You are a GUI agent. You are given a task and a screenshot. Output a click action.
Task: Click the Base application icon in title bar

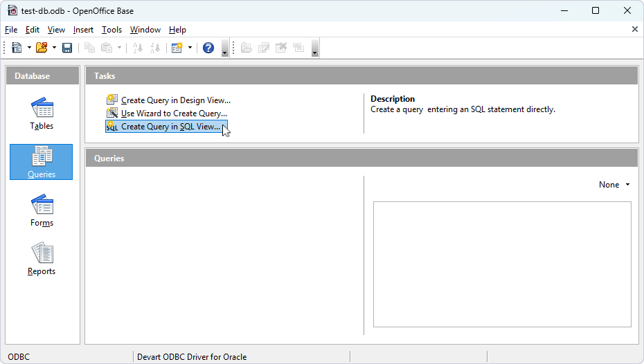[12, 10]
